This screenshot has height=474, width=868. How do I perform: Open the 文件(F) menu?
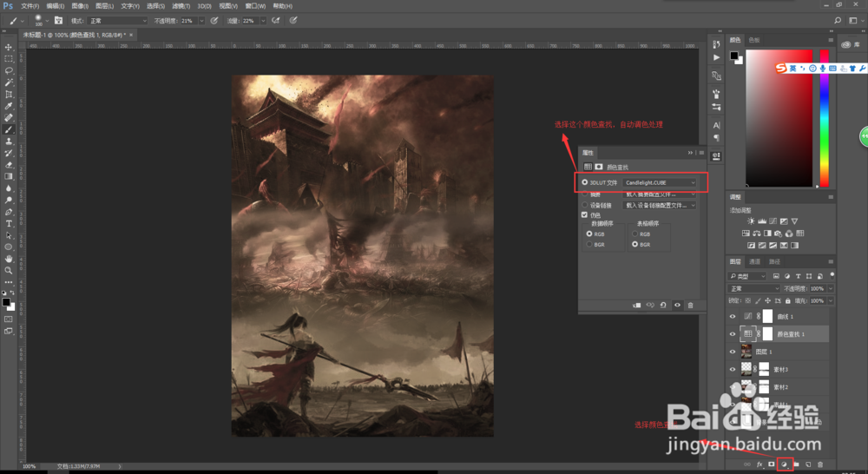pos(30,6)
